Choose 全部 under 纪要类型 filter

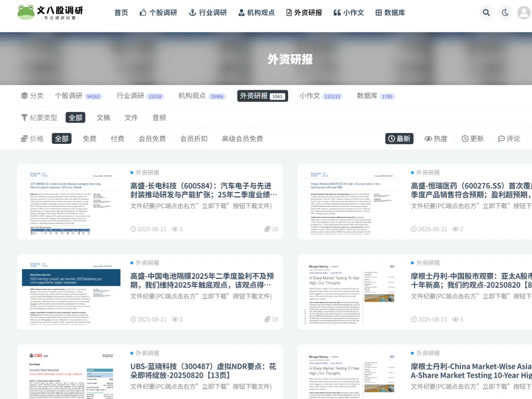point(75,117)
